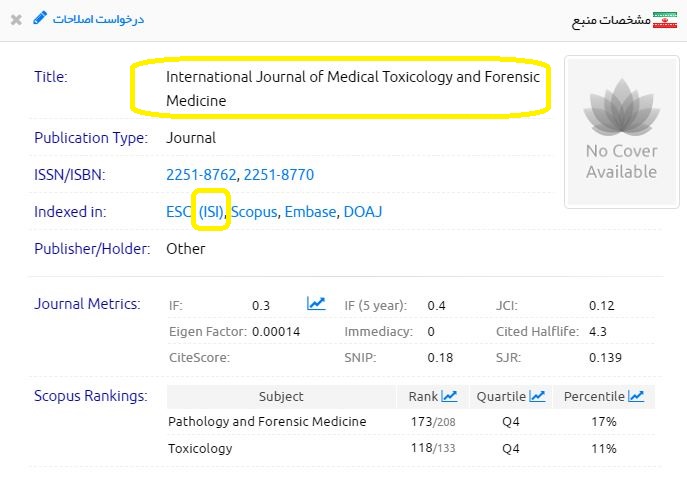The image size is (687, 480).
Task: Open the Quartile column chart icon
Action: pyautogui.click(x=537, y=397)
